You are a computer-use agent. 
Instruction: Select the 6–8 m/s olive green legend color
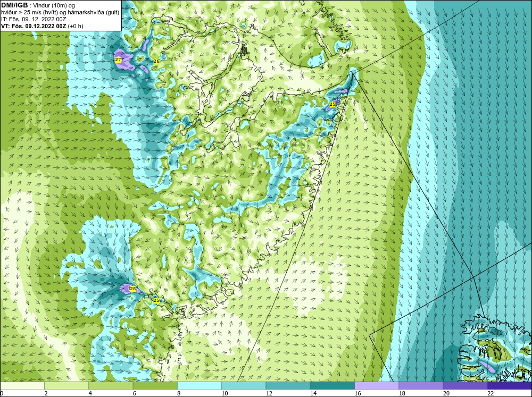click(155, 386)
